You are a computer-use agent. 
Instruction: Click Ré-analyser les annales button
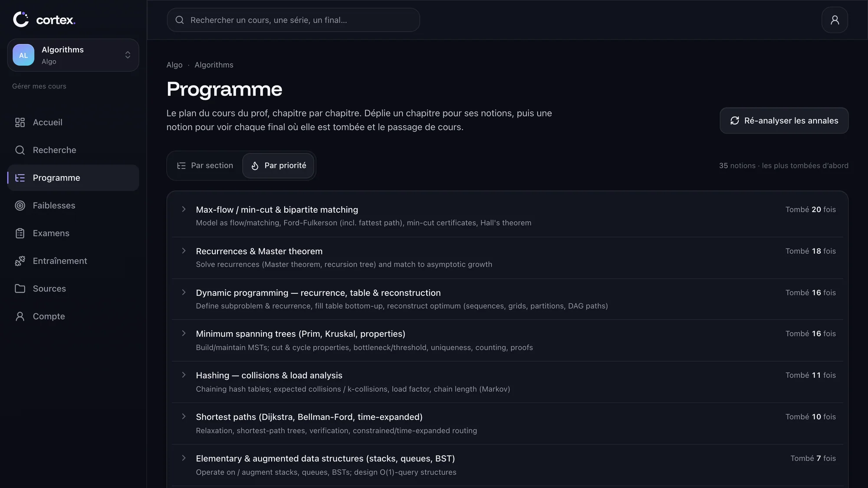(784, 121)
